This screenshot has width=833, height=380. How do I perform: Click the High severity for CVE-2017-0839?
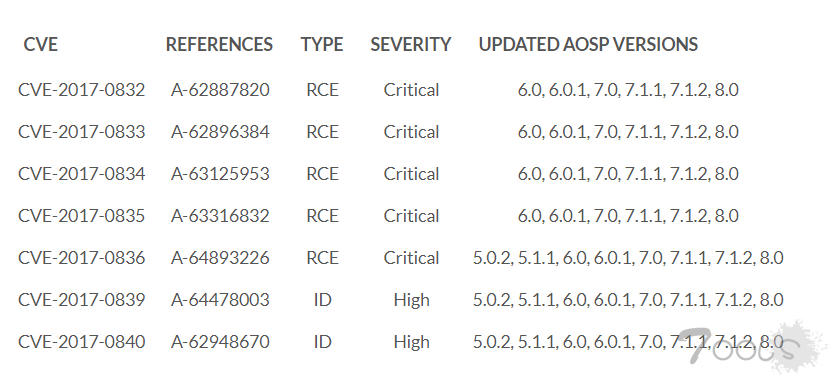(411, 300)
